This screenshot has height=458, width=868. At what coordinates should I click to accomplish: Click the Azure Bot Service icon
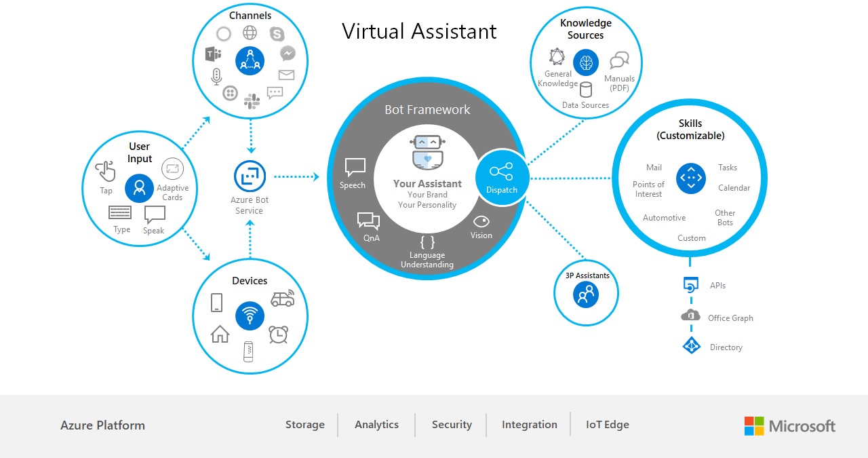(250, 176)
